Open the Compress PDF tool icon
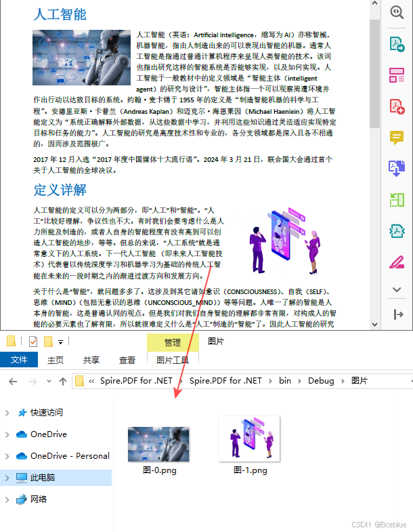This screenshot has height=532, width=413. click(x=396, y=200)
